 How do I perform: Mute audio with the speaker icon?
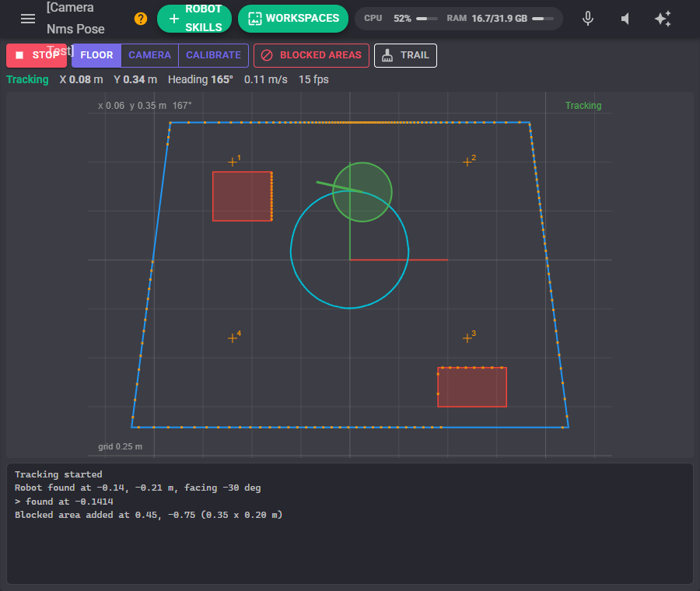tap(625, 19)
